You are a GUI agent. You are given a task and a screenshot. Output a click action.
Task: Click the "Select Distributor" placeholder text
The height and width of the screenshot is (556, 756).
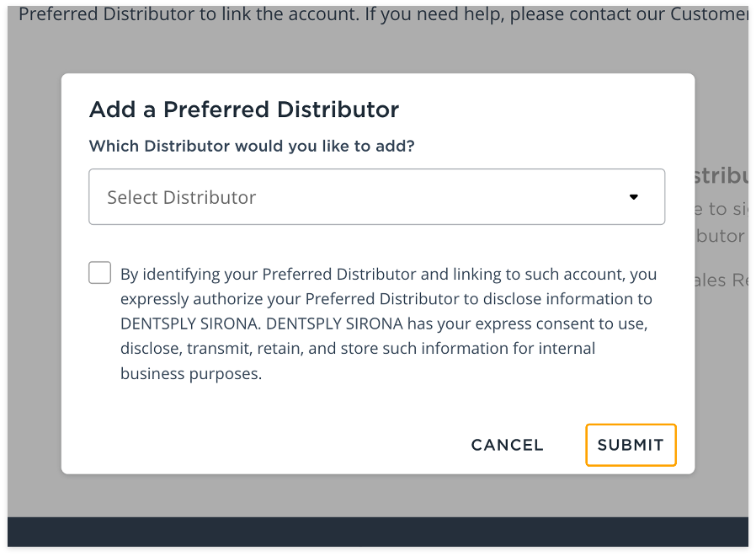[181, 197]
